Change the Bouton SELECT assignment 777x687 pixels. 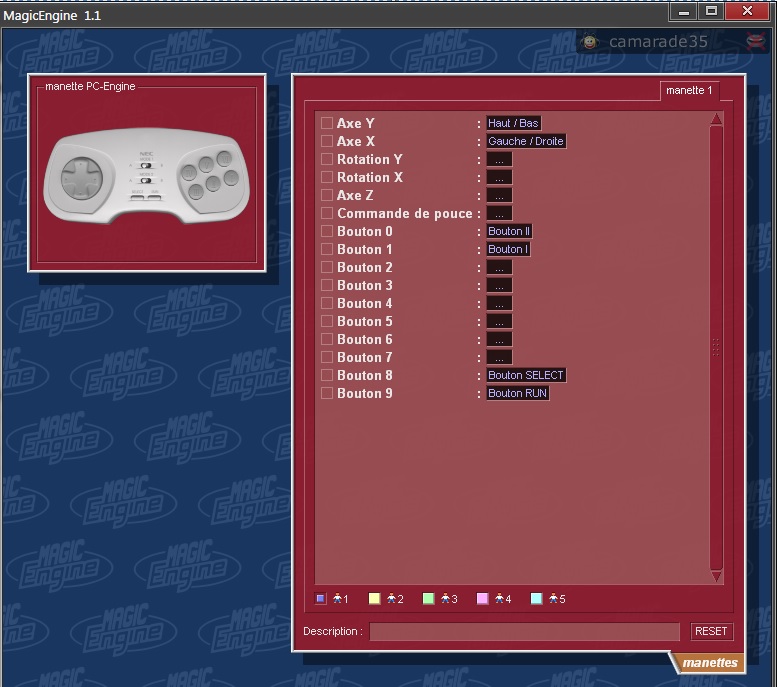point(526,375)
